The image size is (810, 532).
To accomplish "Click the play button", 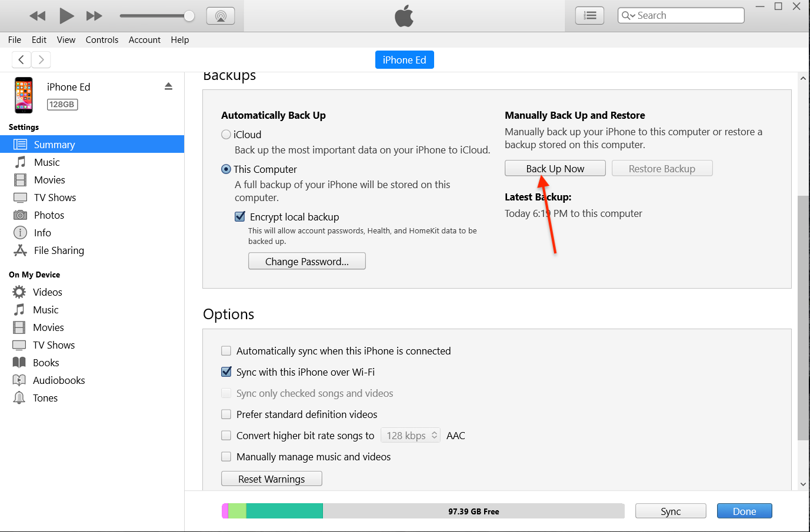I will pos(66,16).
